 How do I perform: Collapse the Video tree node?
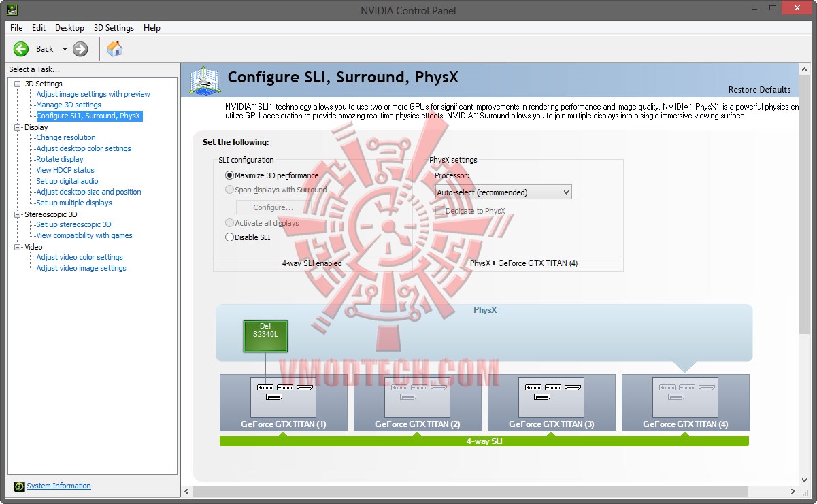[x=18, y=247]
